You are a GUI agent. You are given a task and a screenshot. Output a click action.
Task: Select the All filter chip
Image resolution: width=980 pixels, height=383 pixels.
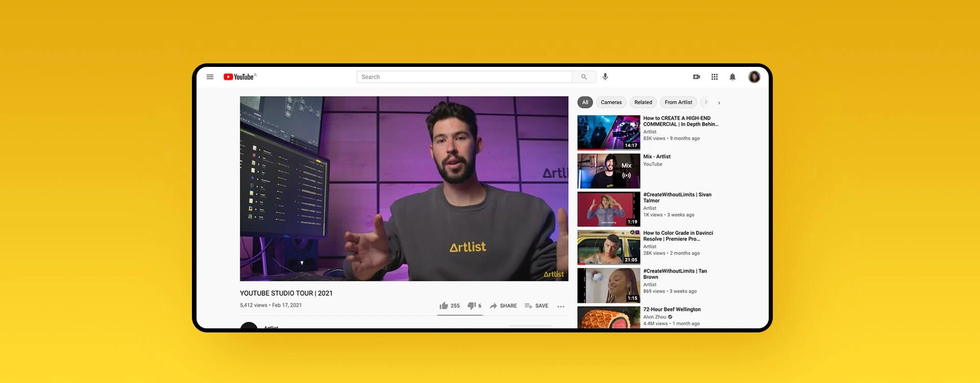click(585, 103)
